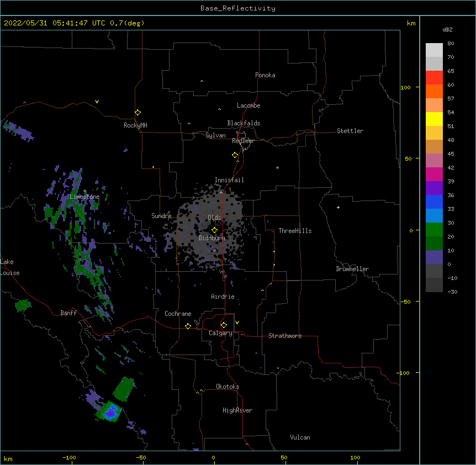The image size is (476, 465).
Task: Select the asterisk marker above Limestone label
Action: 84,191
